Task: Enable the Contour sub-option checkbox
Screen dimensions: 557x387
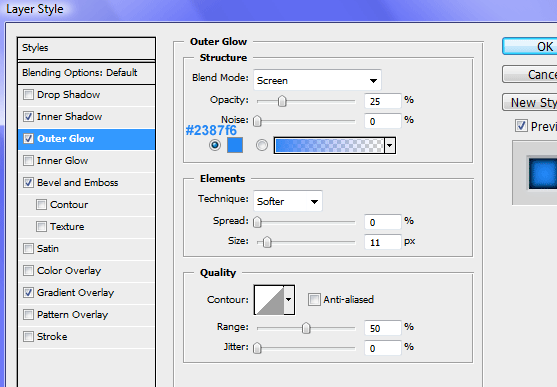Action: 41,205
